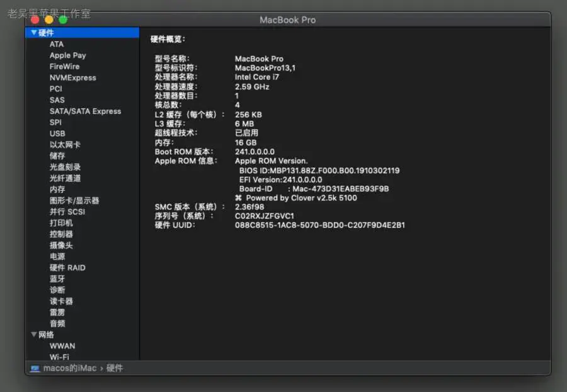Select Apple Pay in the sidebar
This screenshot has height=392, width=567.
[x=67, y=55]
